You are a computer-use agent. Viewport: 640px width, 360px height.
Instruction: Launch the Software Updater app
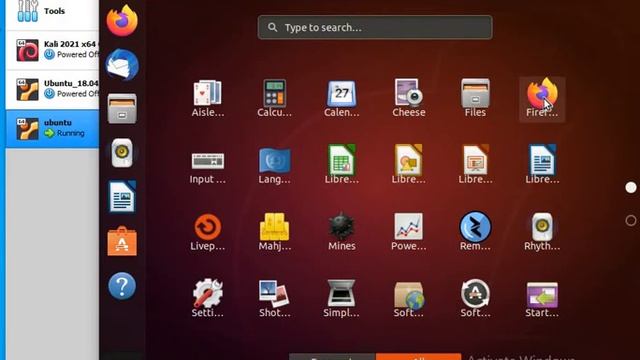coord(475,299)
